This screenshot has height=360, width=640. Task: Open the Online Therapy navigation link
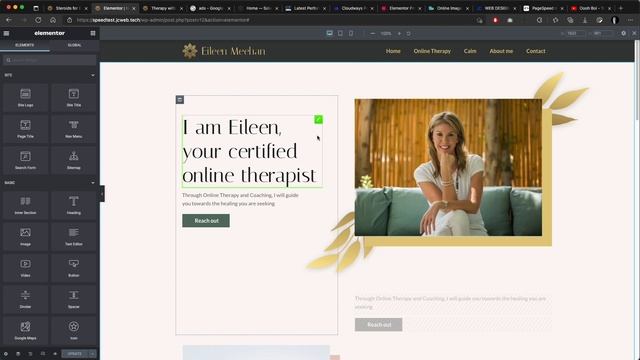pyautogui.click(x=432, y=51)
